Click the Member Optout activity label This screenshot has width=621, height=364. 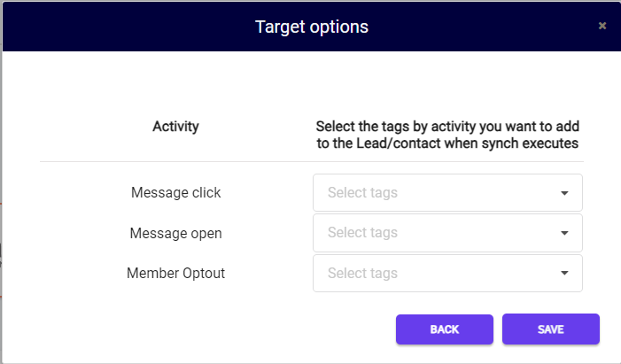175,273
